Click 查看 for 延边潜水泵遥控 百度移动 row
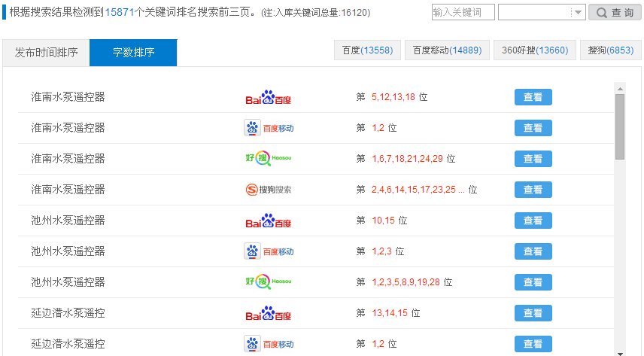This screenshot has height=356, width=644. (533, 344)
